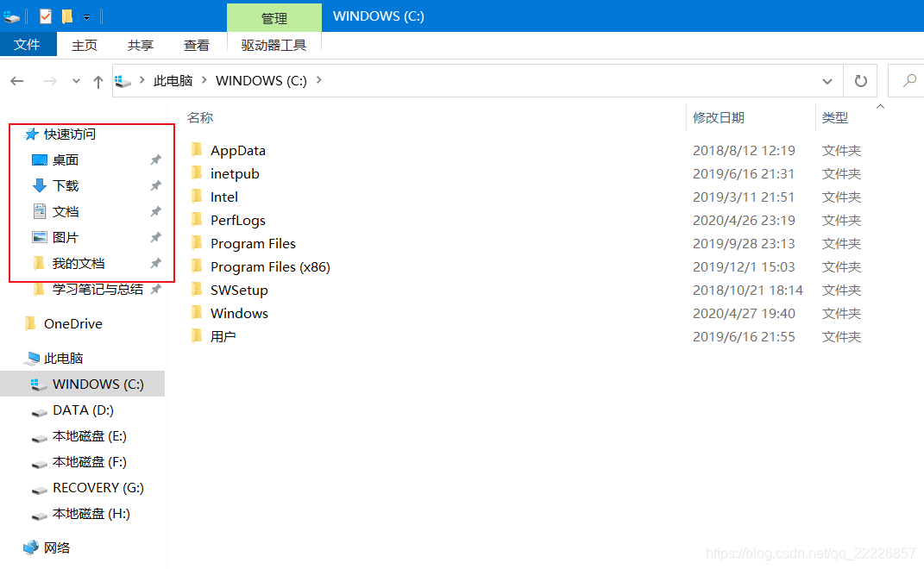Open 我的文档 in quick access
The width and height of the screenshot is (924, 569).
(x=78, y=264)
